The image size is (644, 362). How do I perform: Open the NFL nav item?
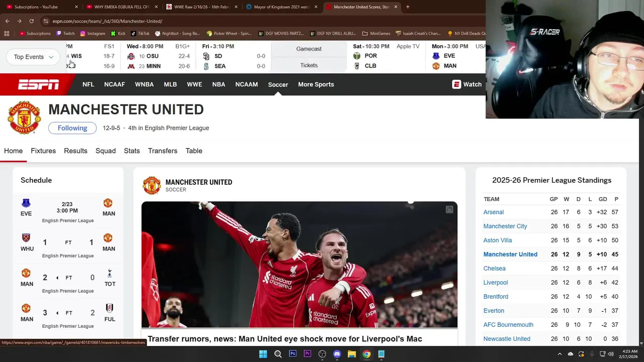tap(88, 84)
